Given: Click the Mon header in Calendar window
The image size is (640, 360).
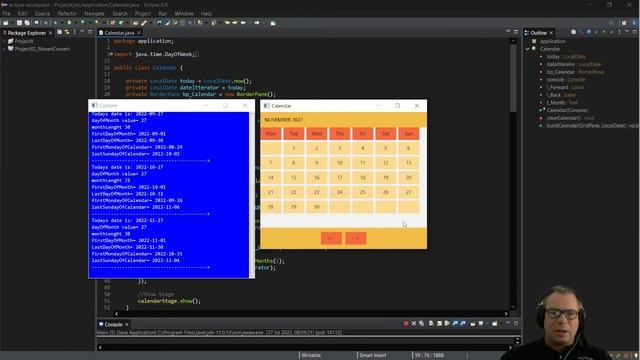Looking at the screenshot, I should click(271, 133).
